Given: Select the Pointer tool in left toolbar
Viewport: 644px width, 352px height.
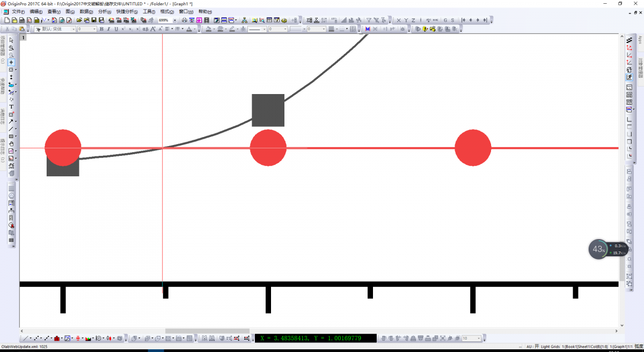Looking at the screenshot, I should pos(11,40).
